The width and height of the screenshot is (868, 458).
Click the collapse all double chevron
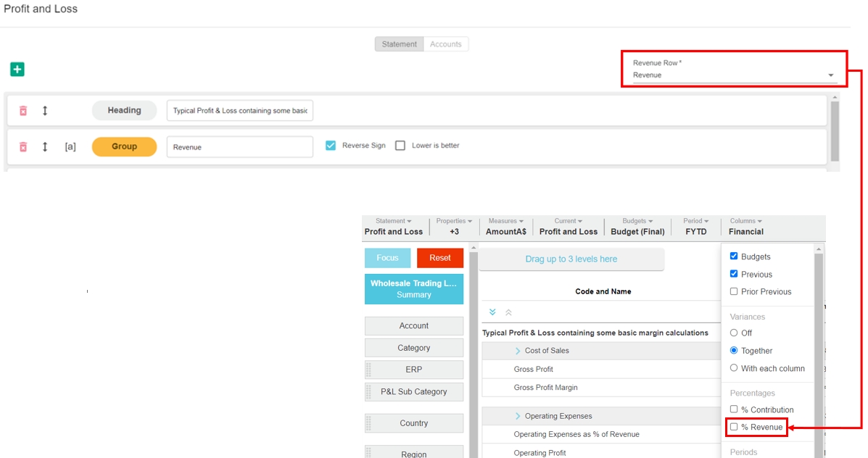tap(508, 312)
